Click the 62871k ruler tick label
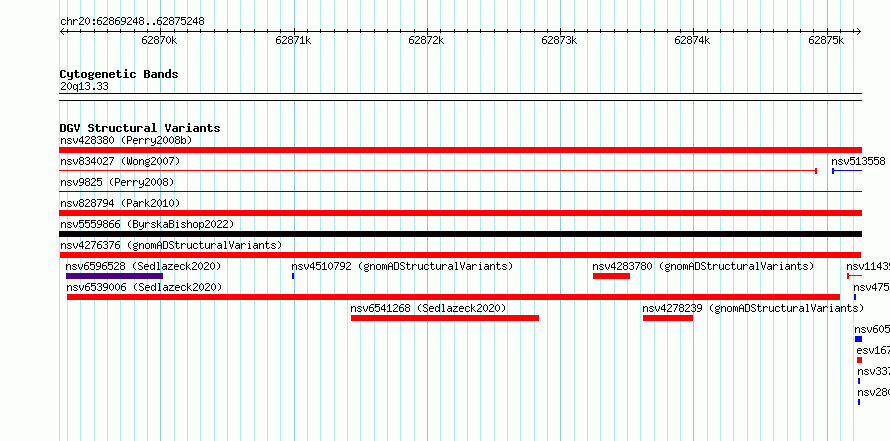This screenshot has height=441, width=890. (293, 40)
